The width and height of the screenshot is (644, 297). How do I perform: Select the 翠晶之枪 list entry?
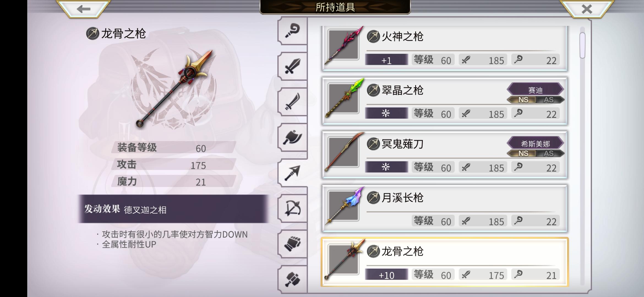pyautogui.click(x=445, y=101)
